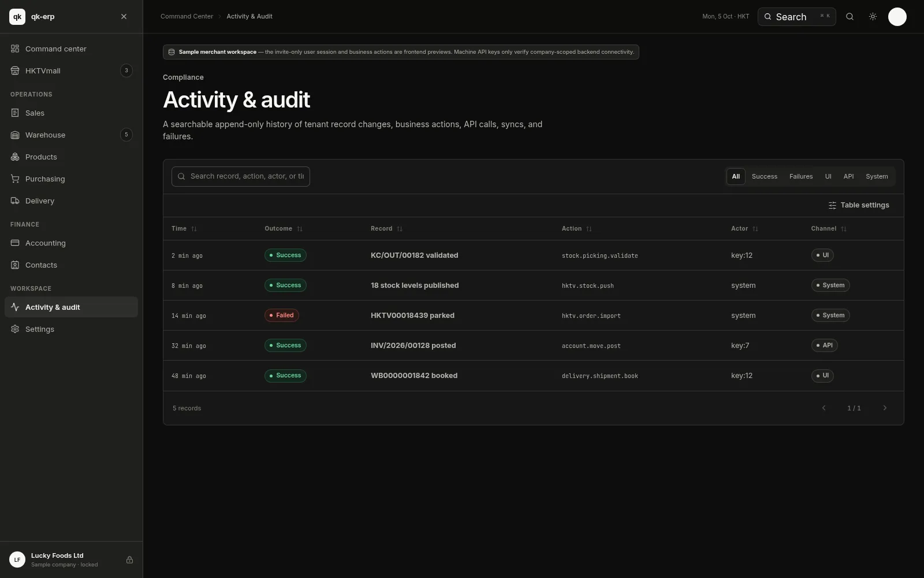924x578 pixels.
Task: Go to Delivery in sidebar
Action: [71, 201]
